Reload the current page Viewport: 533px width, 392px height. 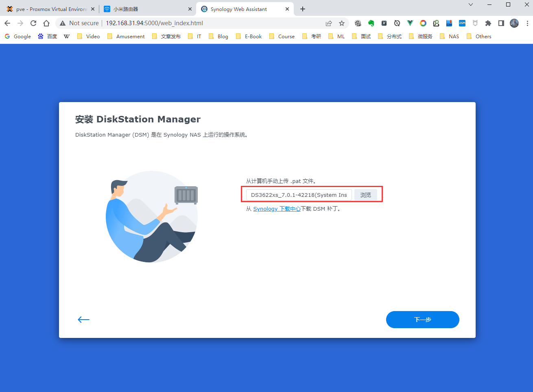(x=33, y=23)
